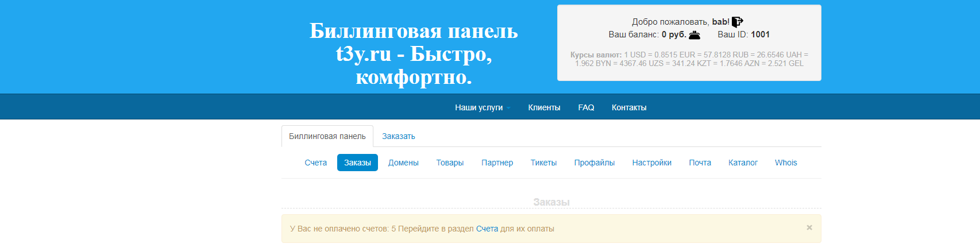Select the active Заказы pill

click(357, 163)
